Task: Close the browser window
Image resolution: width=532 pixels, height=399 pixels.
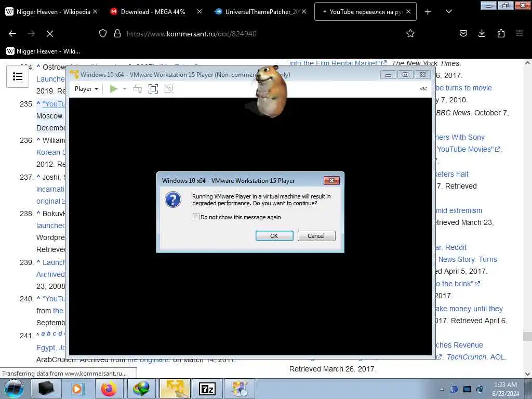Action: coord(523,5)
